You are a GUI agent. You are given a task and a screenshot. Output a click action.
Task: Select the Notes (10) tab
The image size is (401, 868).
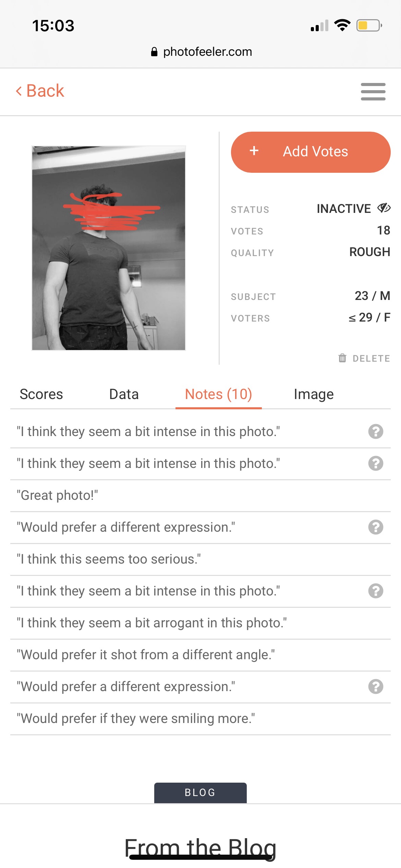pyautogui.click(x=218, y=394)
